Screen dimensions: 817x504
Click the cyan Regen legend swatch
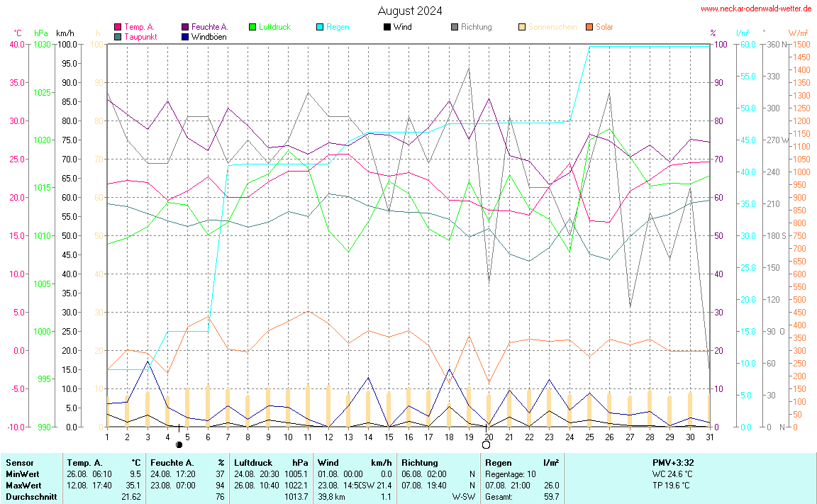tap(320, 27)
